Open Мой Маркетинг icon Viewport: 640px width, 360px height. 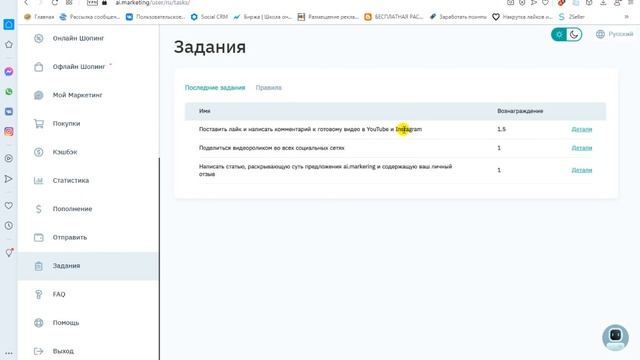coord(38,95)
